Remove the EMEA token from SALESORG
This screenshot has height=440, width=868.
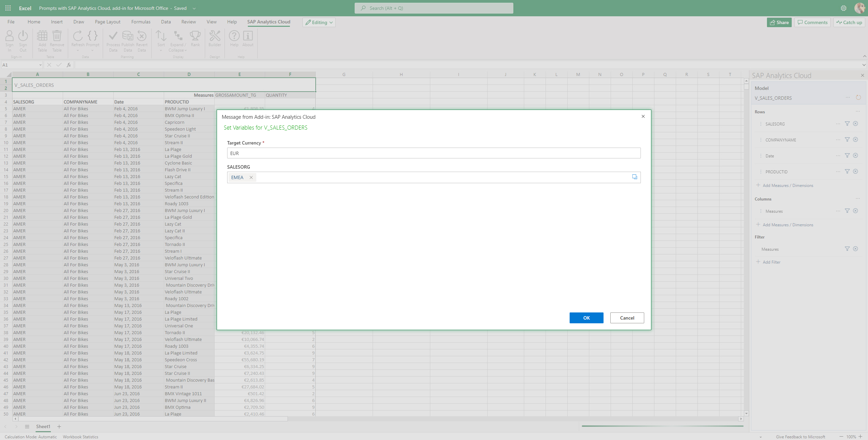(x=251, y=177)
